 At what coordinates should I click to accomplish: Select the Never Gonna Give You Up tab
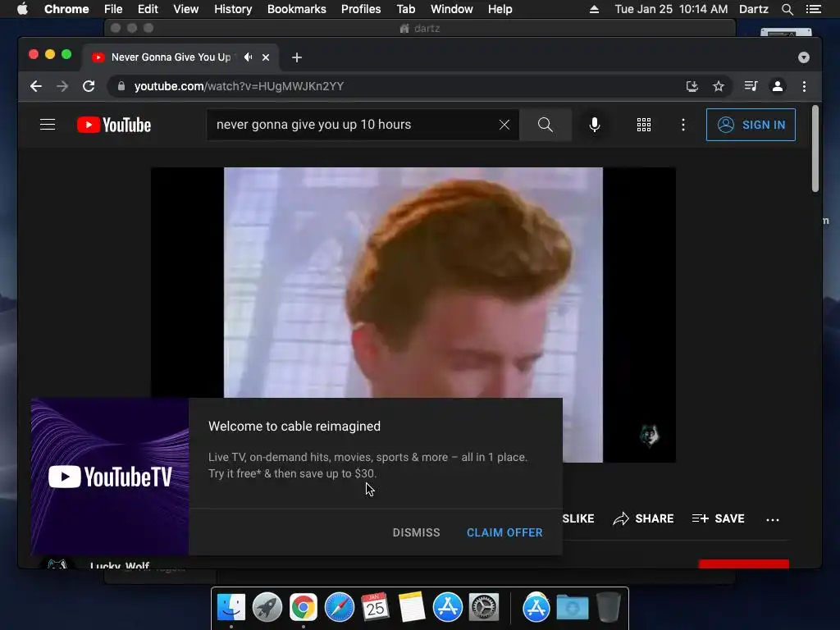171,57
